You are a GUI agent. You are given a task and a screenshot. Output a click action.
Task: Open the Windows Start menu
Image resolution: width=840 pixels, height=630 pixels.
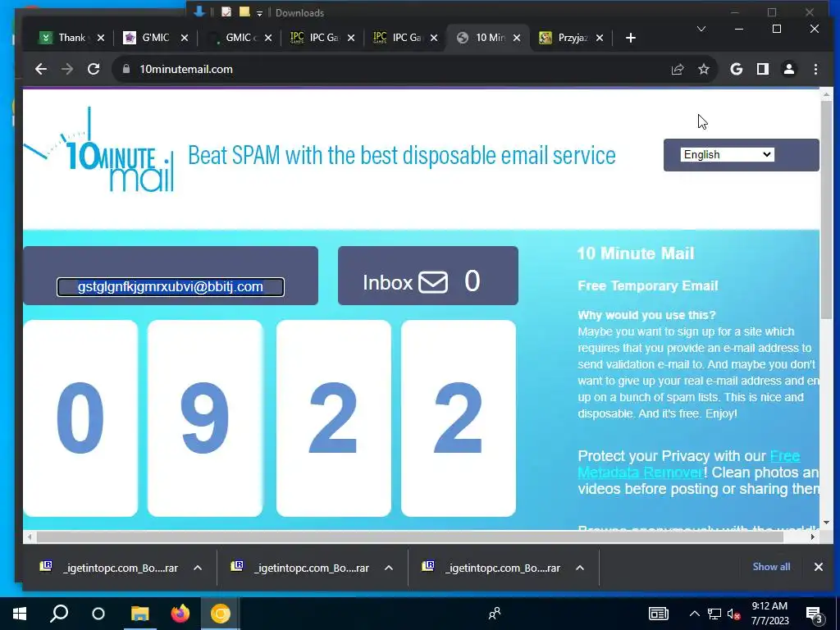(x=20, y=614)
